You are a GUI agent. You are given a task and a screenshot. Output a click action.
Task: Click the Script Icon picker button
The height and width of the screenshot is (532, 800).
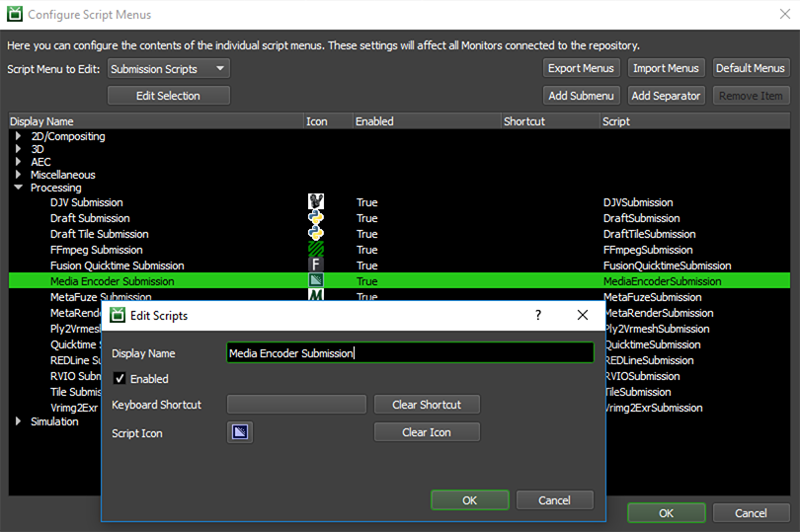(240, 432)
